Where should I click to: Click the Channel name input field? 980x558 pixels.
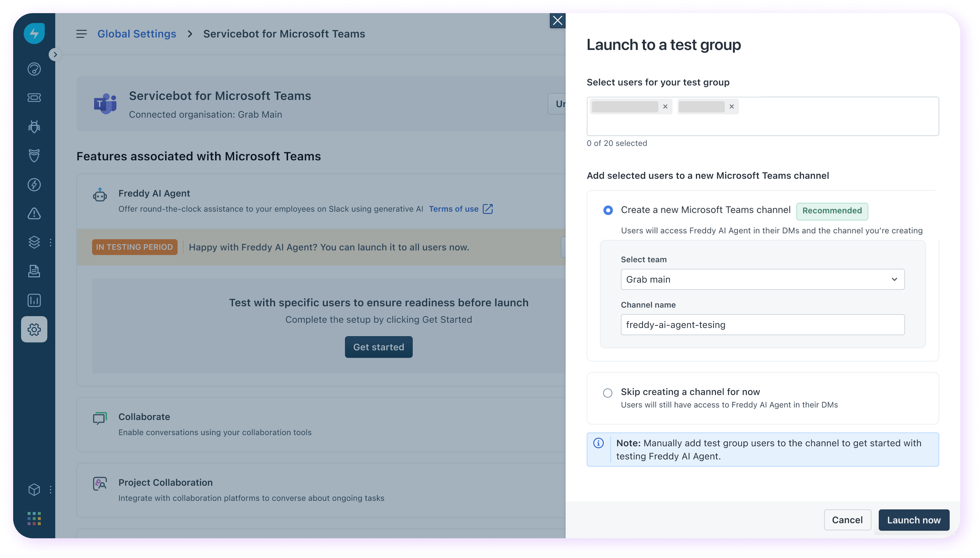click(x=762, y=325)
